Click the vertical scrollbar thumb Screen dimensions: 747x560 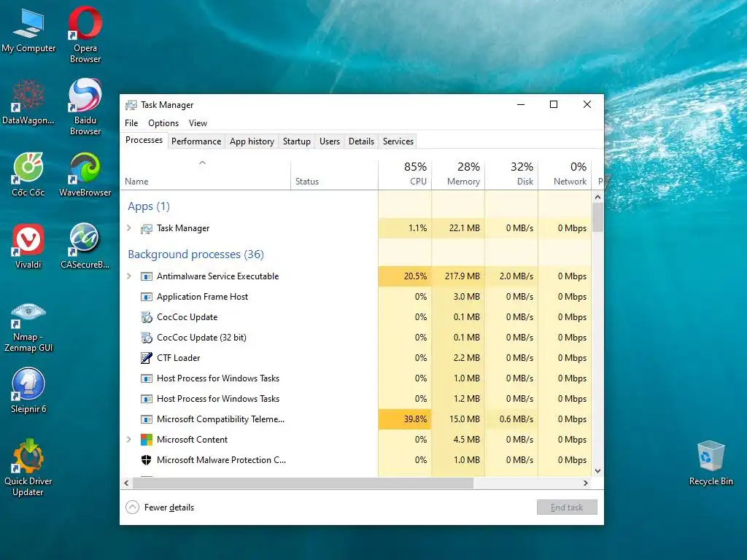[x=598, y=217]
